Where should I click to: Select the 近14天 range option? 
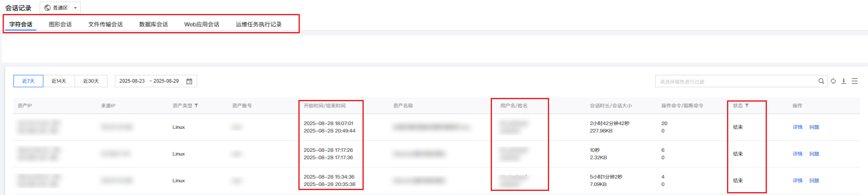(x=59, y=81)
